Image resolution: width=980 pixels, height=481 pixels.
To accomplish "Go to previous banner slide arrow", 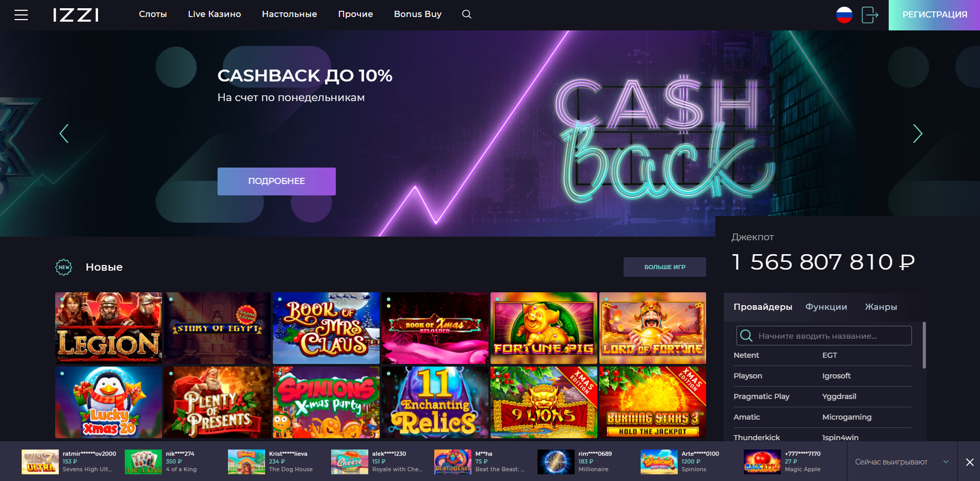I will point(64,134).
